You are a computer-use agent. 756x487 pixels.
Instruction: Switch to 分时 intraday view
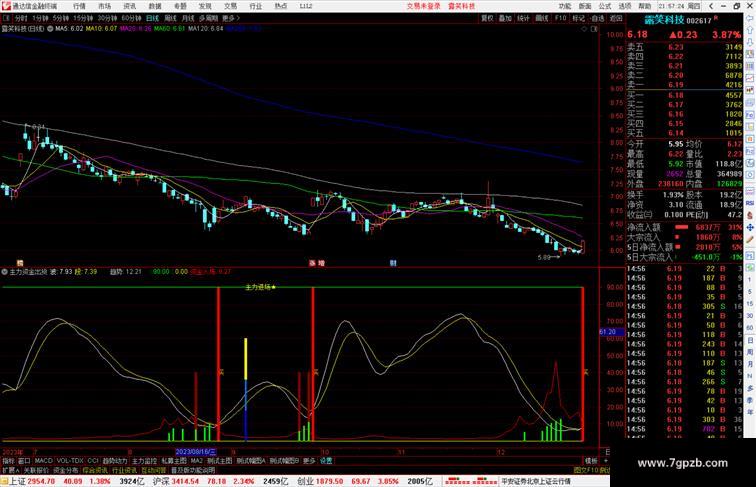coord(21,18)
